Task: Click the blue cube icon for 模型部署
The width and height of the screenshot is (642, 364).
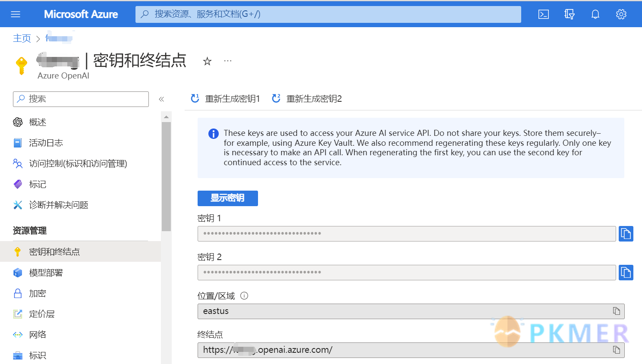Action: tap(18, 273)
